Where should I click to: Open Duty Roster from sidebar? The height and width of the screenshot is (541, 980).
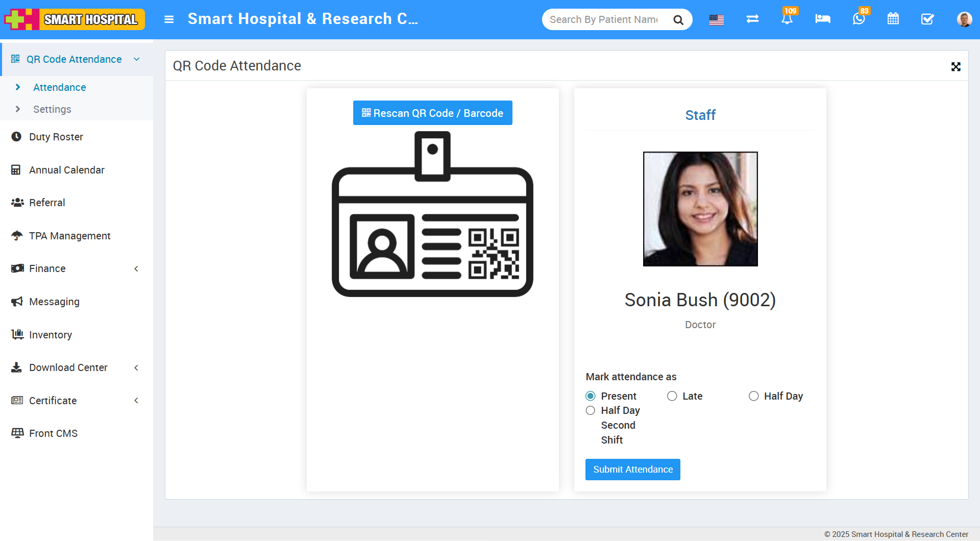click(56, 137)
